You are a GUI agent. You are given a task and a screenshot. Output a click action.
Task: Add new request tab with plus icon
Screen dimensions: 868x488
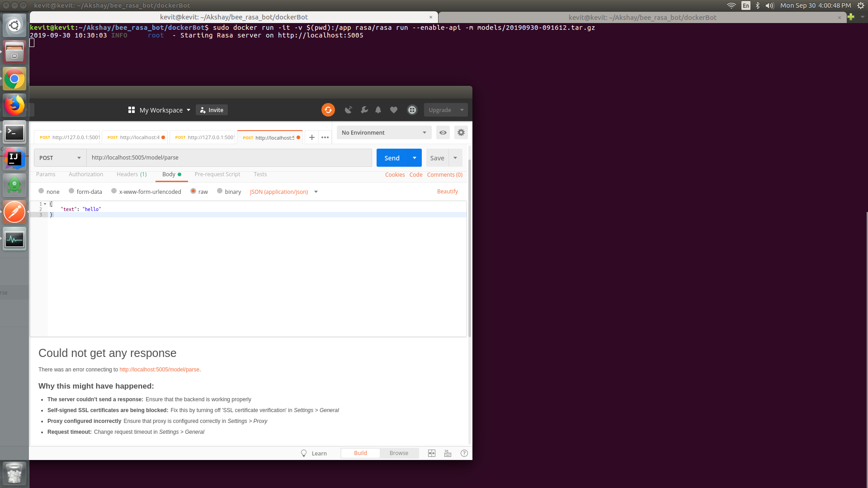[x=312, y=137]
